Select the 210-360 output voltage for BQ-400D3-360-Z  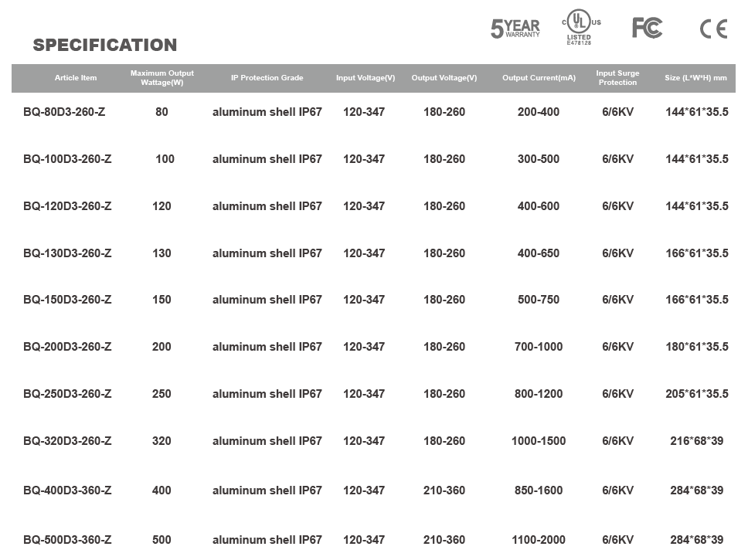coord(444,490)
